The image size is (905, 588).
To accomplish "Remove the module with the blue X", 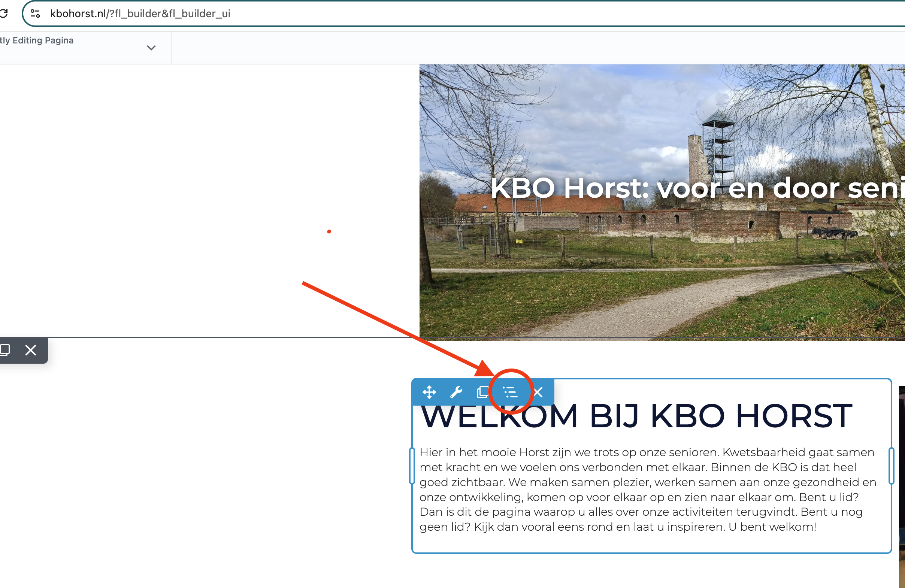I will click(x=538, y=392).
